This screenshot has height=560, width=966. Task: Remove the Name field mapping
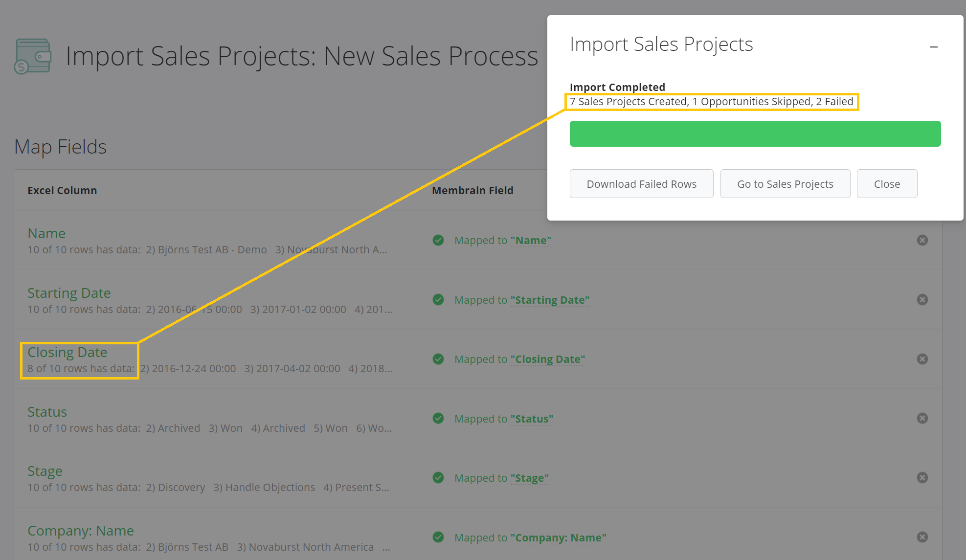click(922, 240)
